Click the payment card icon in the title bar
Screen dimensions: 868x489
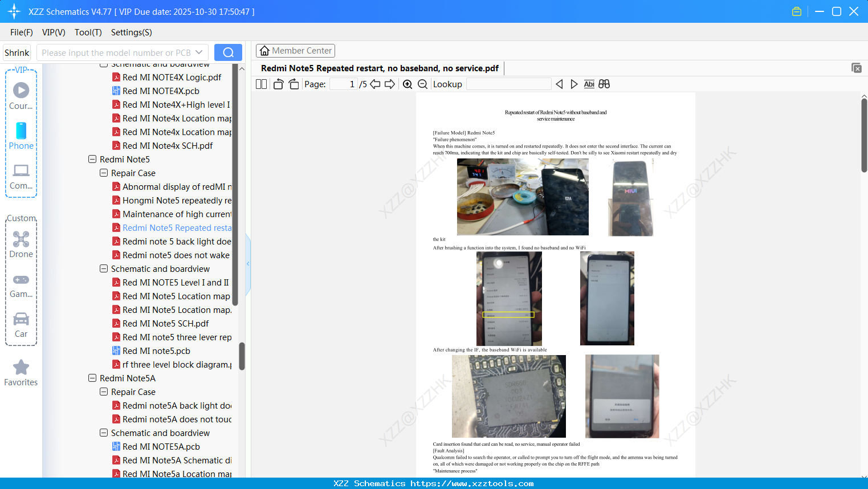click(796, 11)
